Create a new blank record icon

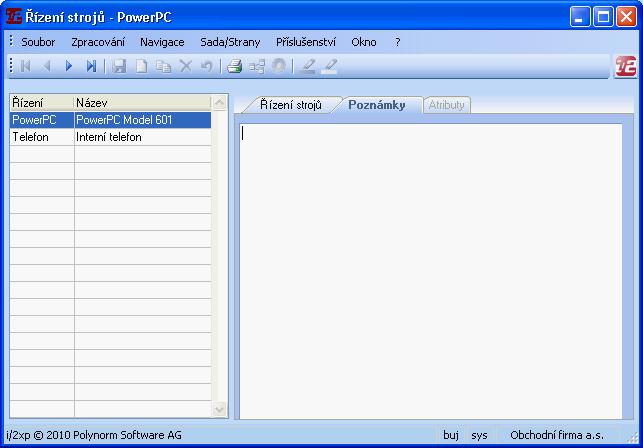pyautogui.click(x=141, y=66)
